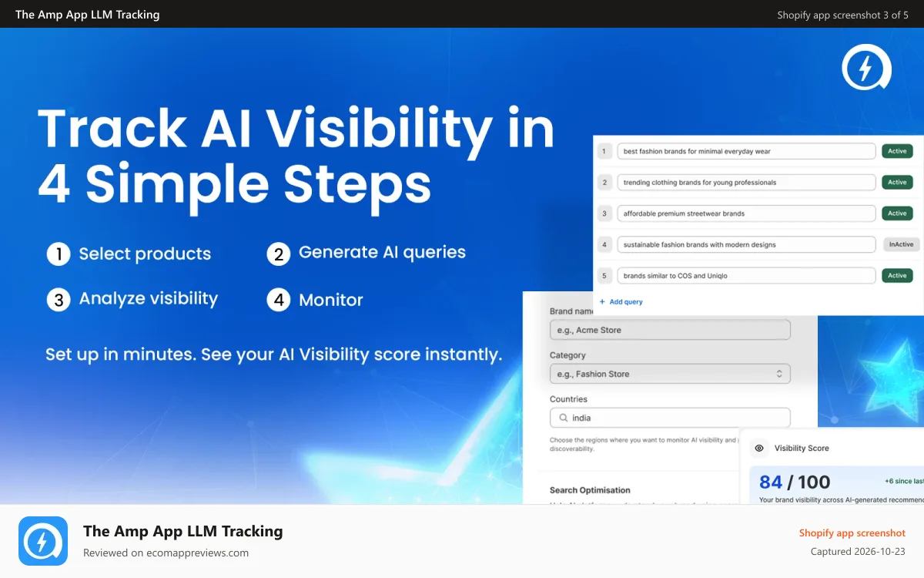Screen dimensions: 924x578
Task: Click 'The Amp App LLM Tracking' footer title
Action: coord(182,531)
